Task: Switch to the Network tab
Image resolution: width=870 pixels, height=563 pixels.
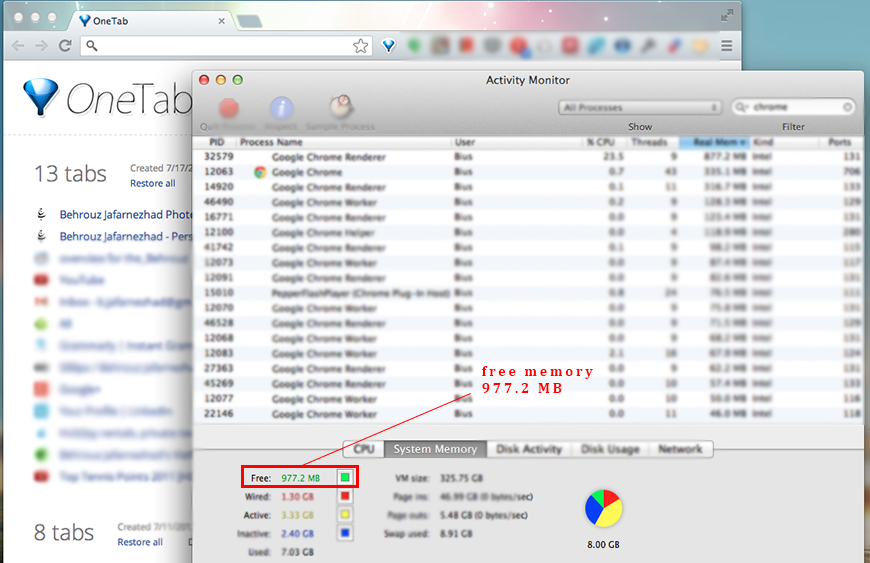Action: tap(680, 449)
